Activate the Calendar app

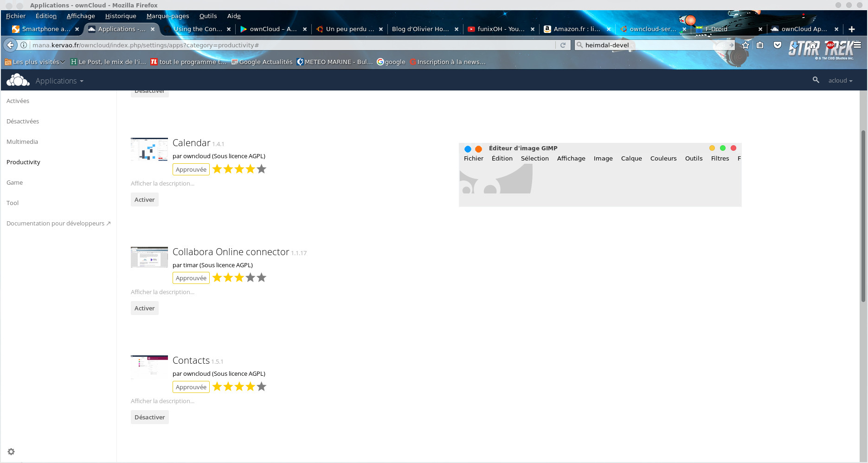(x=144, y=199)
